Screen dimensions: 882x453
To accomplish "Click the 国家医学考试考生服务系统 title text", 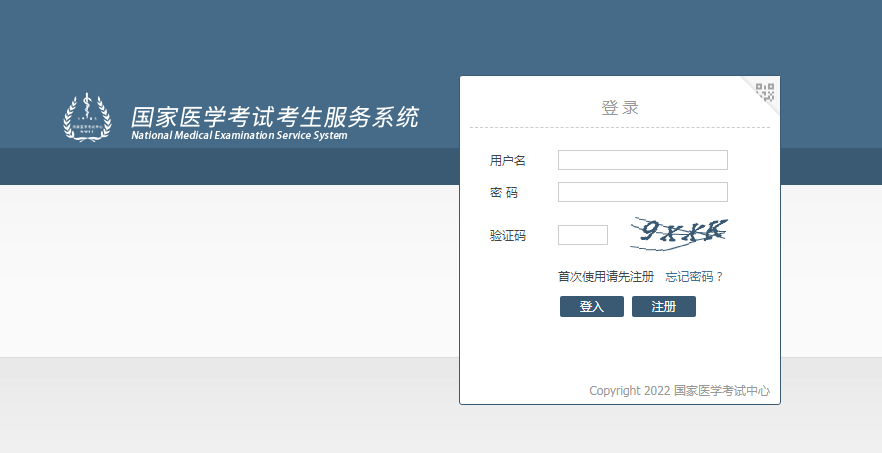I will click(275, 116).
